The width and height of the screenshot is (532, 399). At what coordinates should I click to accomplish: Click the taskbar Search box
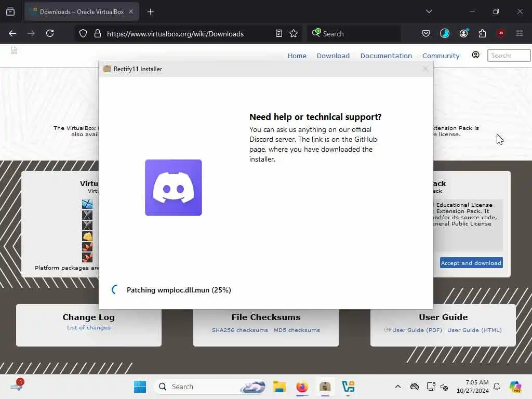(210, 387)
